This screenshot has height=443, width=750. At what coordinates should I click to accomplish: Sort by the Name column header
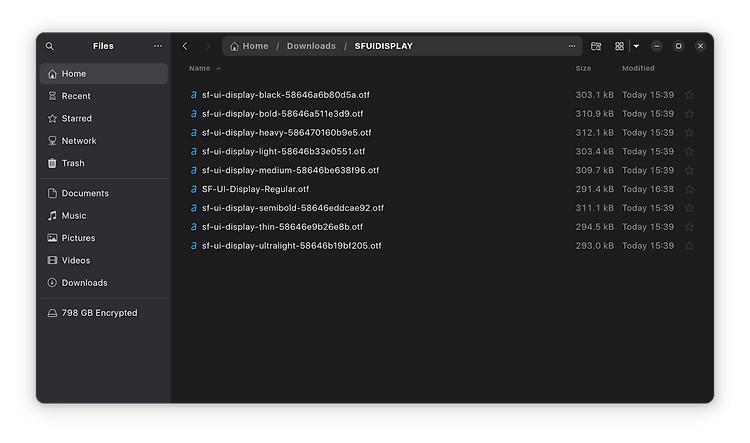205,68
